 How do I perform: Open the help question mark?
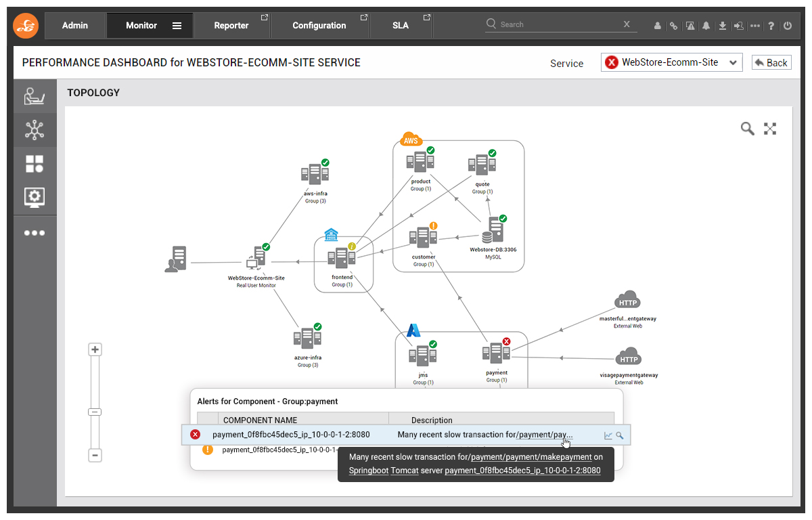[771, 26]
